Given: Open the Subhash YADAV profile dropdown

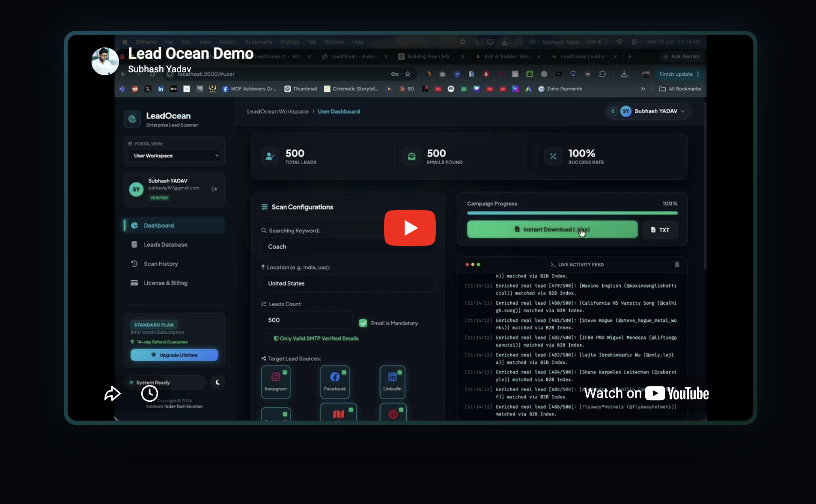Looking at the screenshot, I should [x=649, y=111].
